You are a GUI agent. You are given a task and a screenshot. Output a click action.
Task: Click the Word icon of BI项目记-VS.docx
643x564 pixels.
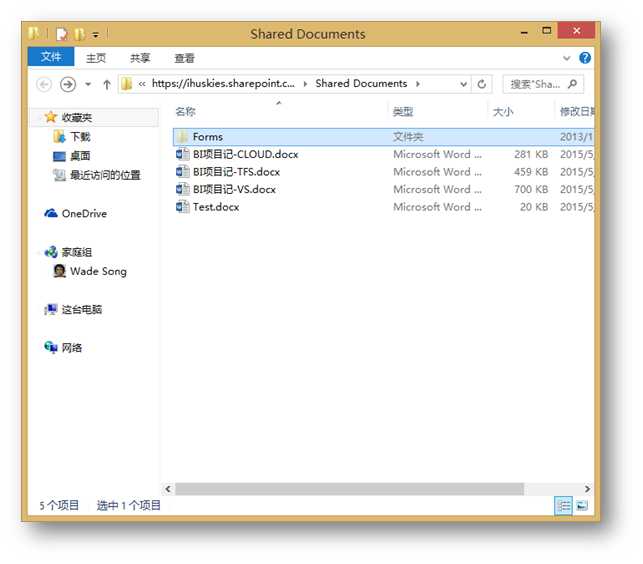182,190
